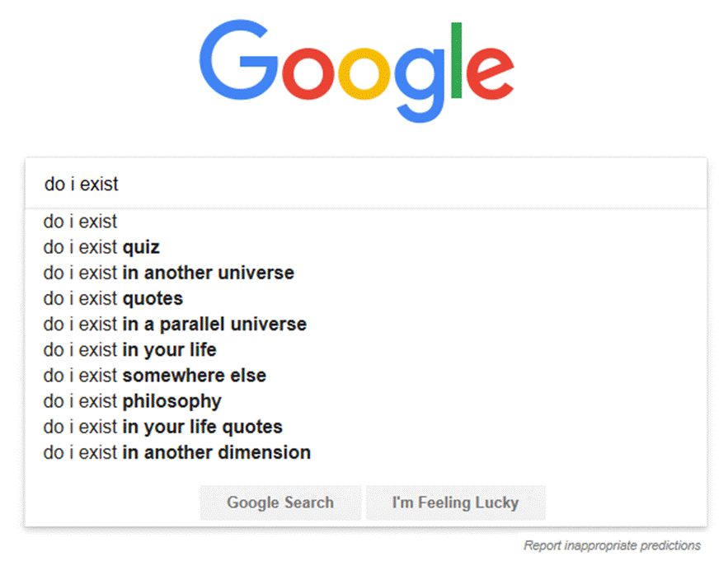
Task: Click the red first 'o' in the Google logo
Action: point(306,76)
